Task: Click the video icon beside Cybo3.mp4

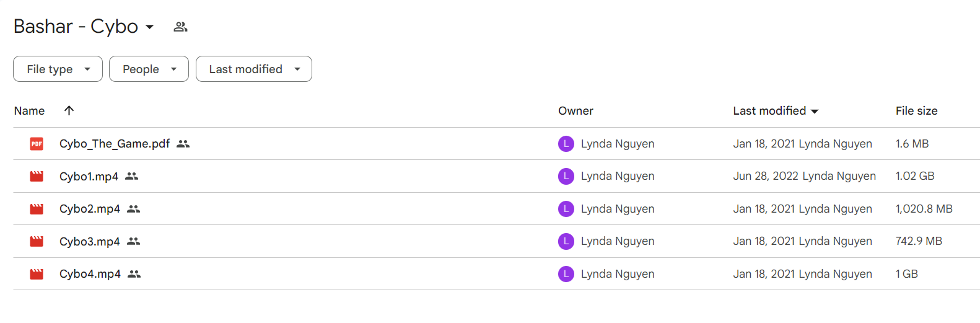Action: click(37, 241)
